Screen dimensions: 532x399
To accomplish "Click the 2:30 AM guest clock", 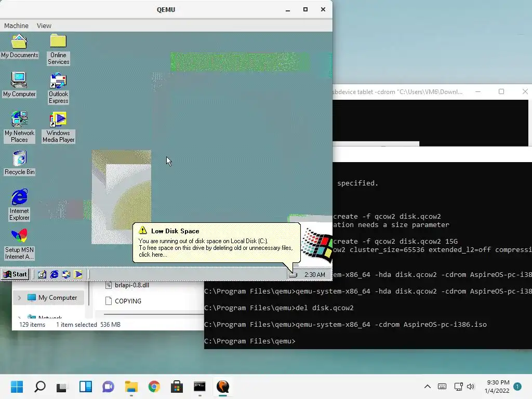I will click(314, 274).
